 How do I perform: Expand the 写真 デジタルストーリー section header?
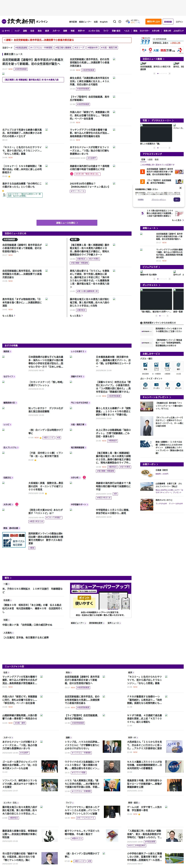[162, 120]
